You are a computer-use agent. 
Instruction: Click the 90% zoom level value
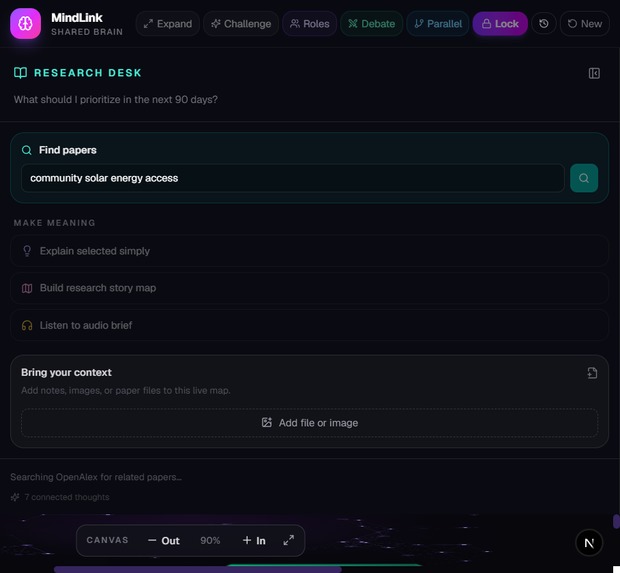(210, 541)
